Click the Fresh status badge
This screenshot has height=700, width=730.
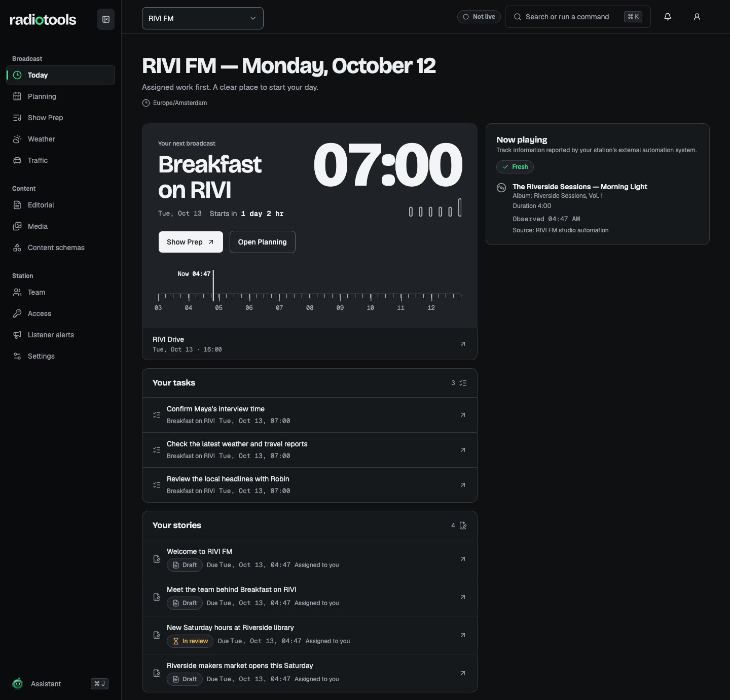click(x=515, y=167)
